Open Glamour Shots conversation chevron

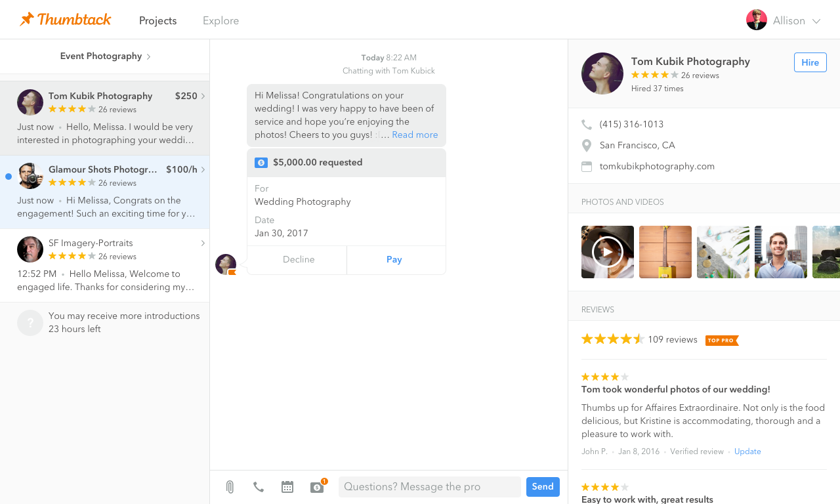pos(203,169)
